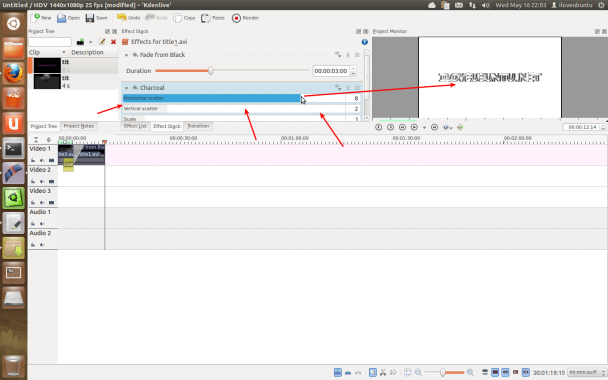The image size is (608, 380).
Task: Click the red delete clip icon
Action: pyautogui.click(x=113, y=42)
